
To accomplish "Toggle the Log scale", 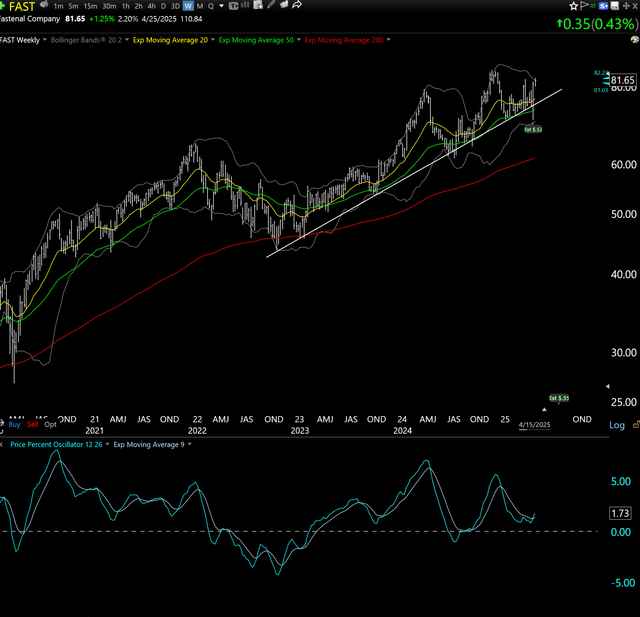I will coord(617,425).
